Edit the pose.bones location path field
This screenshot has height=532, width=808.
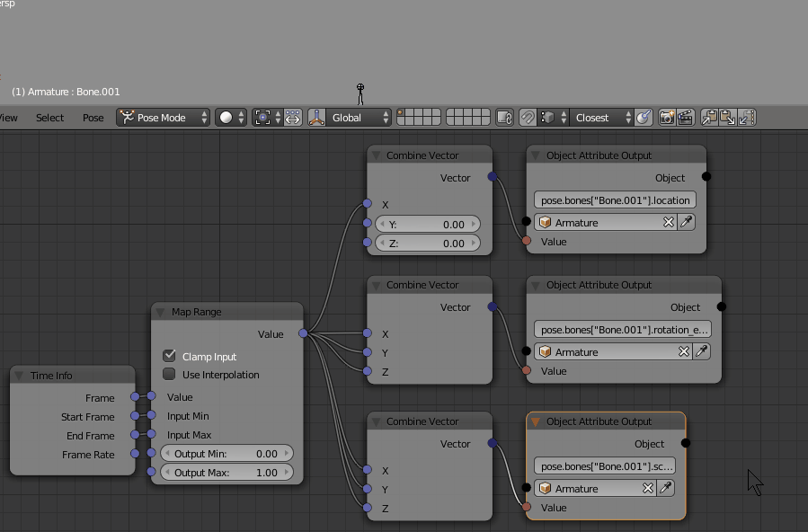click(616, 199)
